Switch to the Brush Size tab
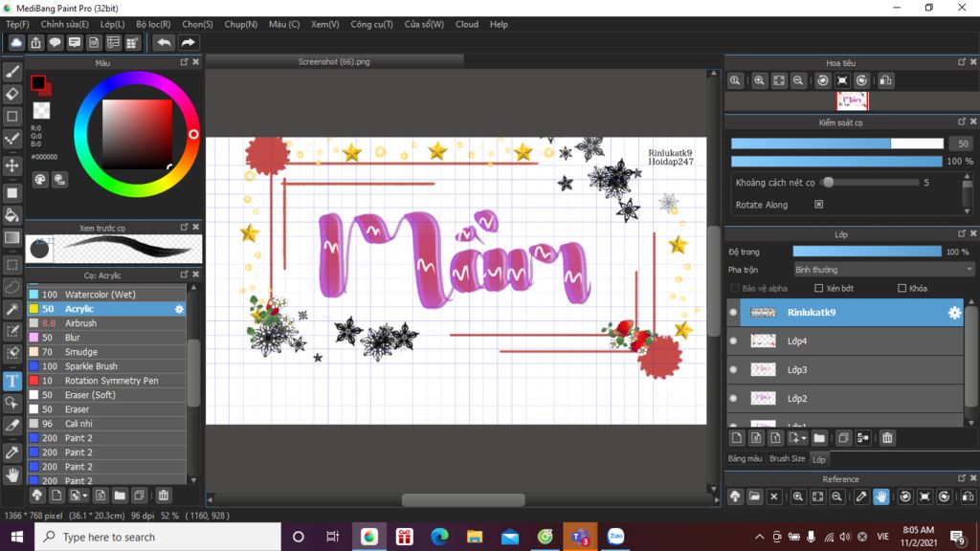The height and width of the screenshot is (551, 980). coord(787,458)
